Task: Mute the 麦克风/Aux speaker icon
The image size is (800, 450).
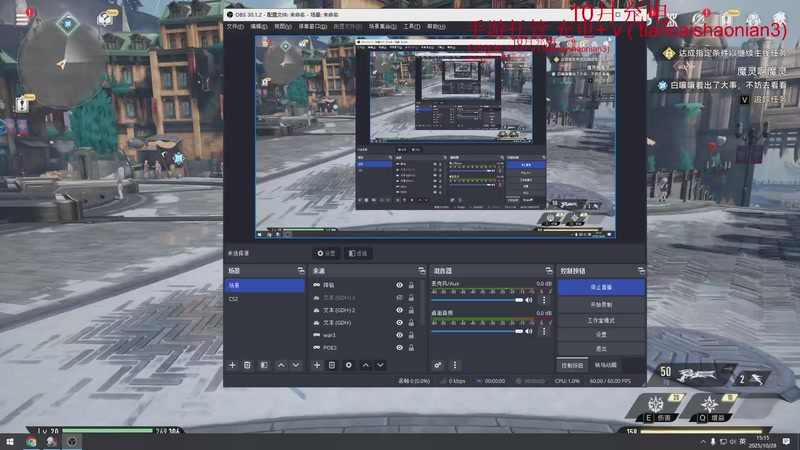Action: (529, 300)
